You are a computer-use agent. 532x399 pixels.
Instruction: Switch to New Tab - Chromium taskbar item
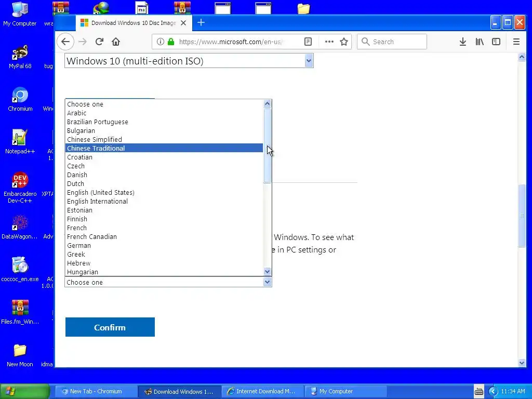pyautogui.click(x=96, y=391)
